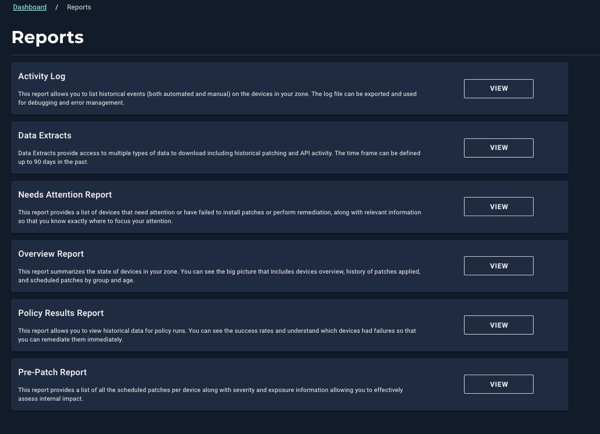Click the Reports breadcrumb item
Screen dimensions: 600x434
pos(79,7)
